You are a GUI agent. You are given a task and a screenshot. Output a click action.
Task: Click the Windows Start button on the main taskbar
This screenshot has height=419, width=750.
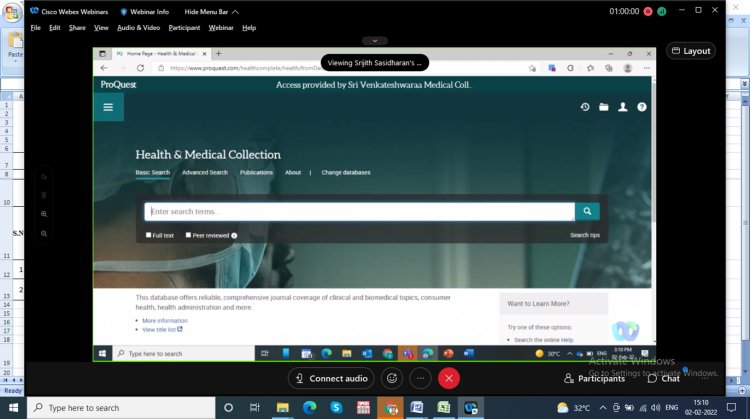coord(13,408)
